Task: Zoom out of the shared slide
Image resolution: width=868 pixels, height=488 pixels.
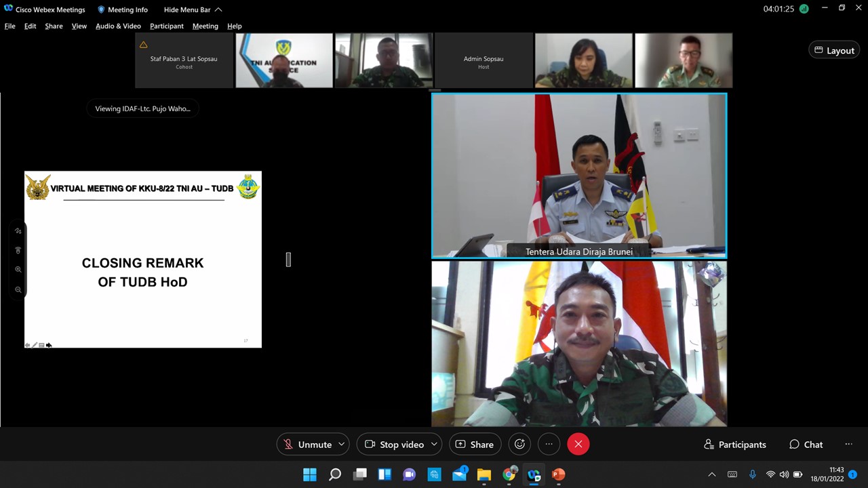Action: (18, 290)
